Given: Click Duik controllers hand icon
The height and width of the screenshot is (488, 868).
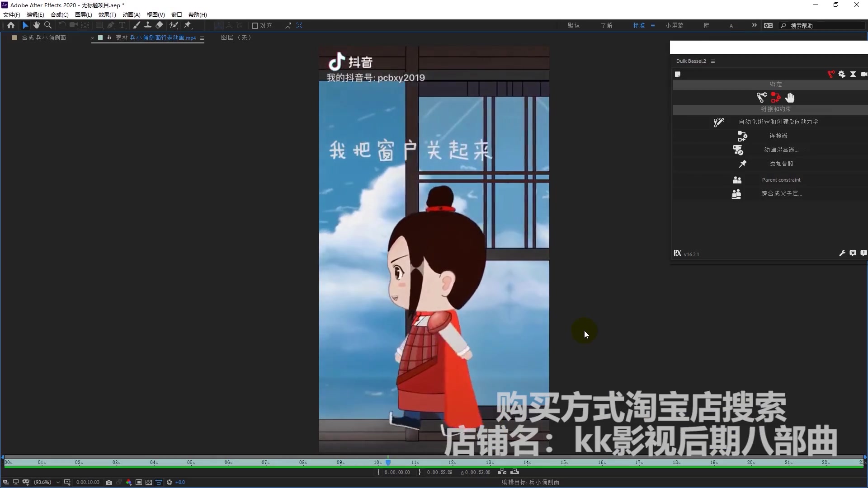Looking at the screenshot, I should tap(790, 97).
